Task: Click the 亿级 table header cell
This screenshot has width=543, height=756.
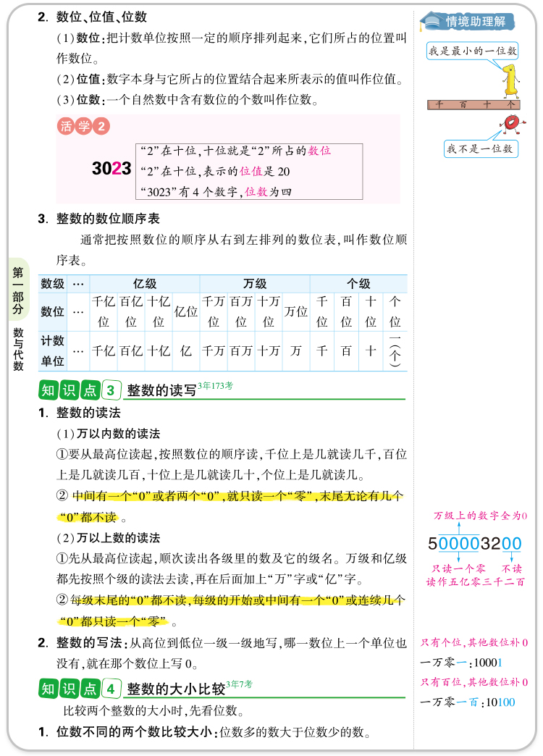Action: (145, 284)
